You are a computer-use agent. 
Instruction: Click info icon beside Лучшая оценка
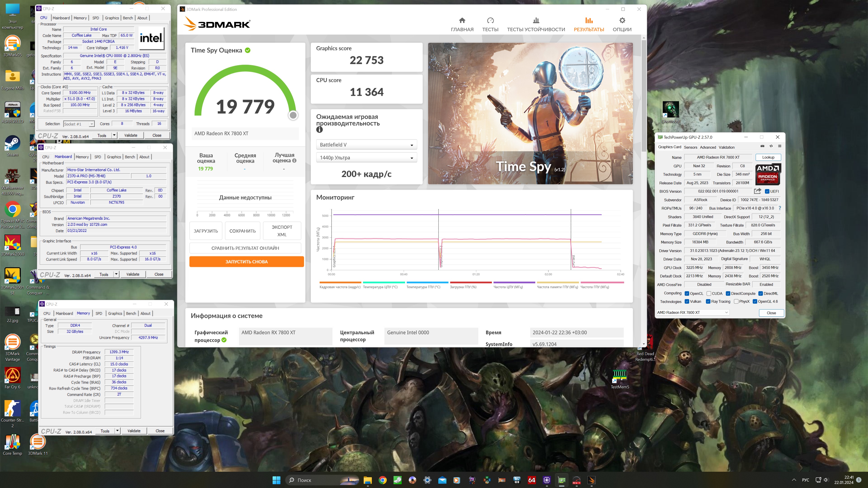coord(294,161)
